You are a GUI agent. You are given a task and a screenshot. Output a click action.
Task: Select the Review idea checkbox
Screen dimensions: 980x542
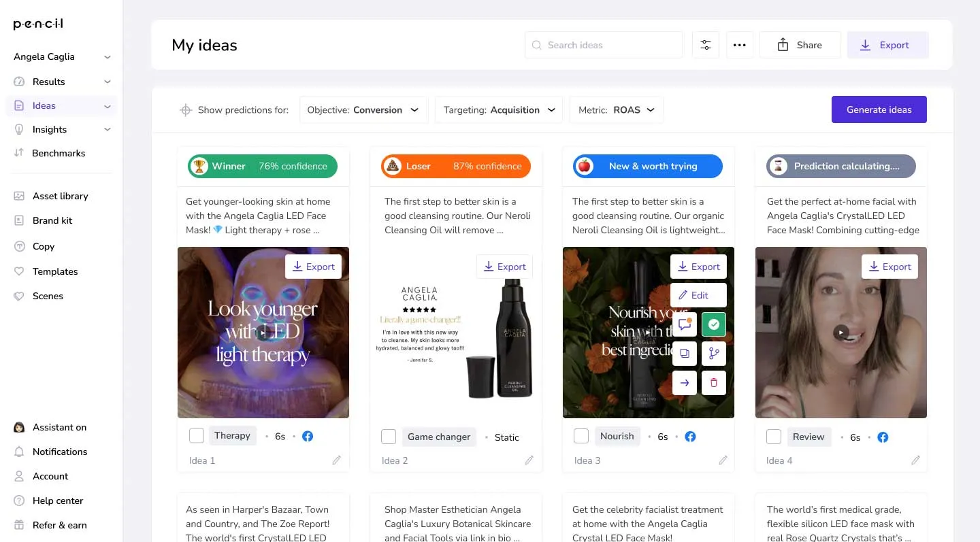(x=774, y=437)
